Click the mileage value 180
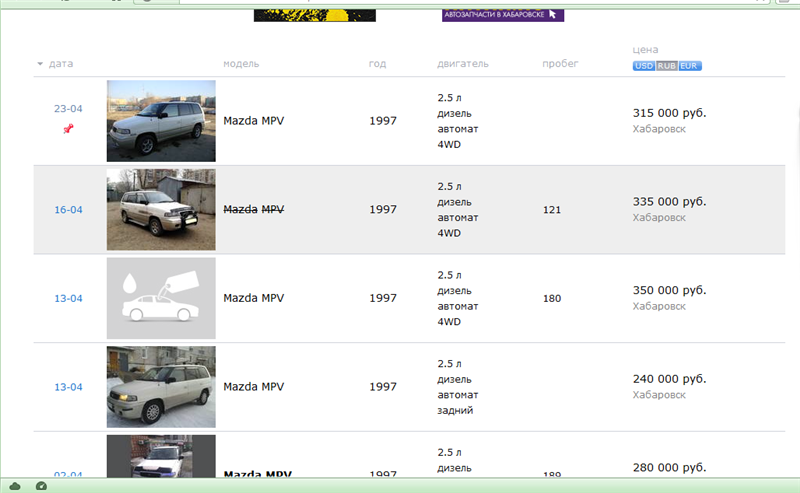This screenshot has height=493, width=800. pyautogui.click(x=552, y=299)
